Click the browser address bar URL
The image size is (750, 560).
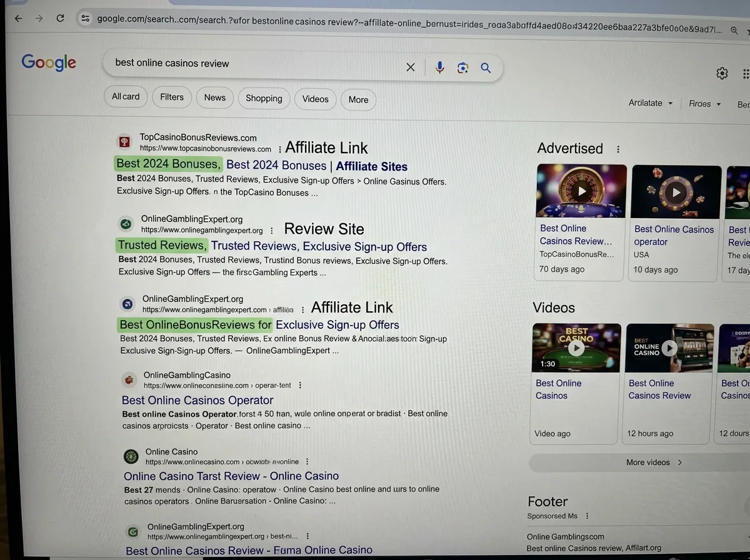409,24
